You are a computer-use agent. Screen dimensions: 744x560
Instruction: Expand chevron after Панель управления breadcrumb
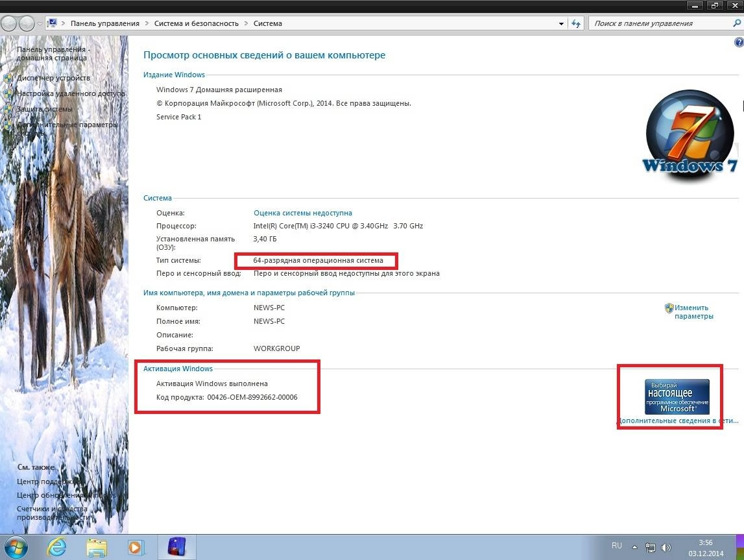click(147, 23)
